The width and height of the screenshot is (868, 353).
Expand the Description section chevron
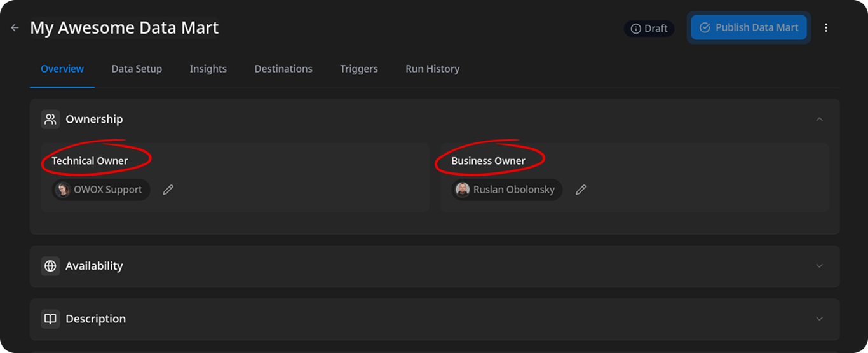(819, 319)
